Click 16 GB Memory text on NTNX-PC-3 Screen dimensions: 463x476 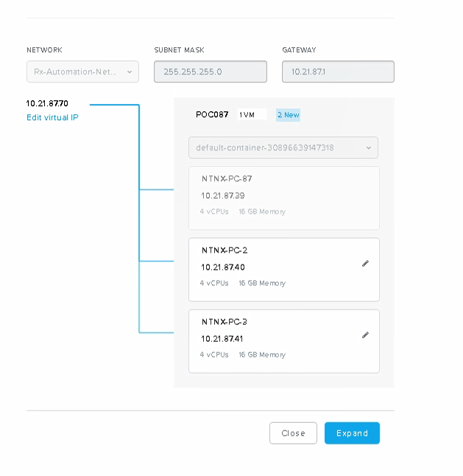coord(262,355)
